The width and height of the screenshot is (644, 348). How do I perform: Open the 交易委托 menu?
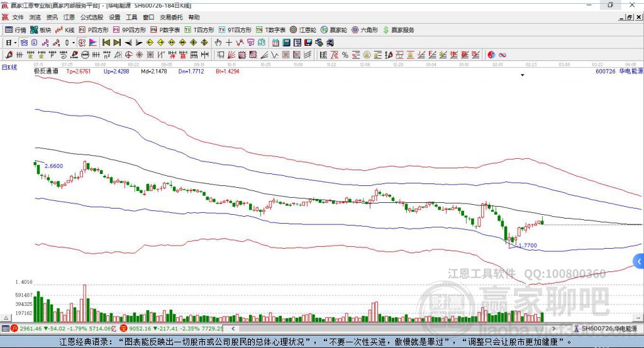tap(171, 17)
